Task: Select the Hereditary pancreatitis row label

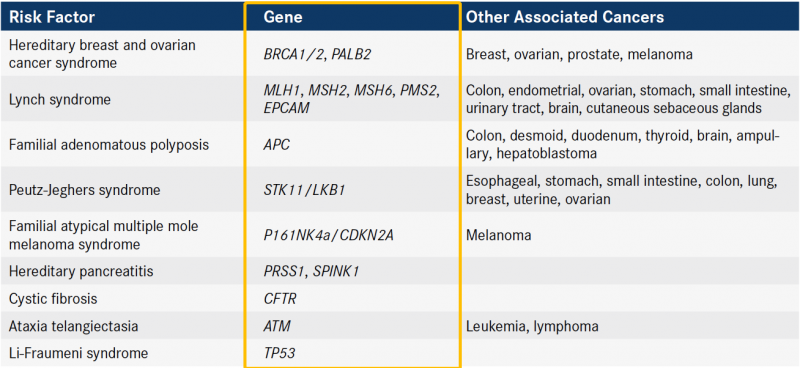Action: click(x=78, y=271)
